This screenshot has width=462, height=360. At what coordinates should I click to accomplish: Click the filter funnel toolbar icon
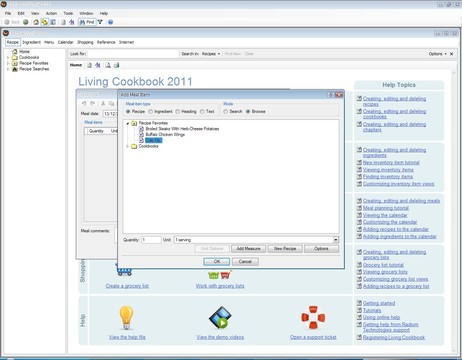[x=100, y=22]
